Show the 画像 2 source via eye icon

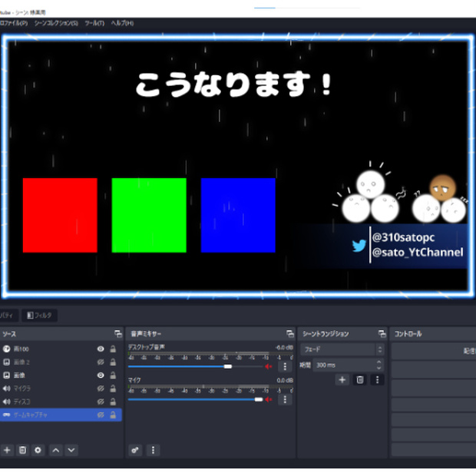point(101,362)
